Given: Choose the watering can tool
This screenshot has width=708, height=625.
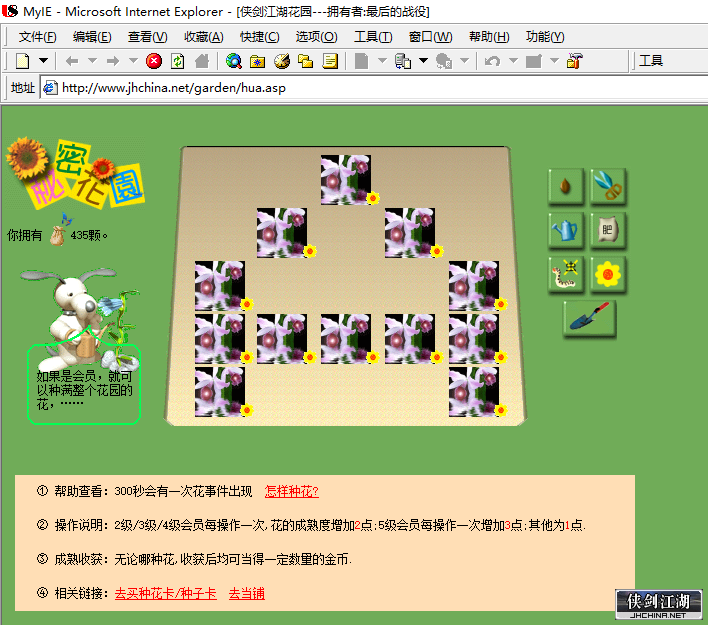Looking at the screenshot, I should click(x=566, y=230).
